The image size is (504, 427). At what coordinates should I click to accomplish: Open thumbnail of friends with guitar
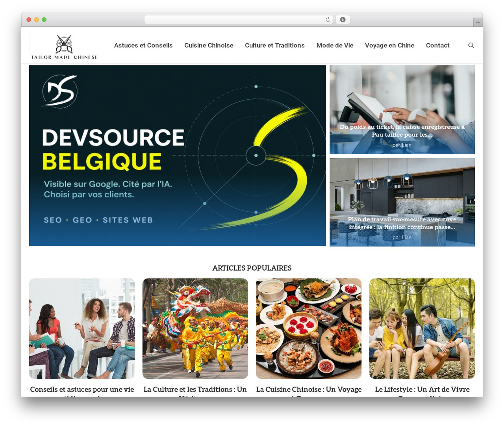coord(422,329)
